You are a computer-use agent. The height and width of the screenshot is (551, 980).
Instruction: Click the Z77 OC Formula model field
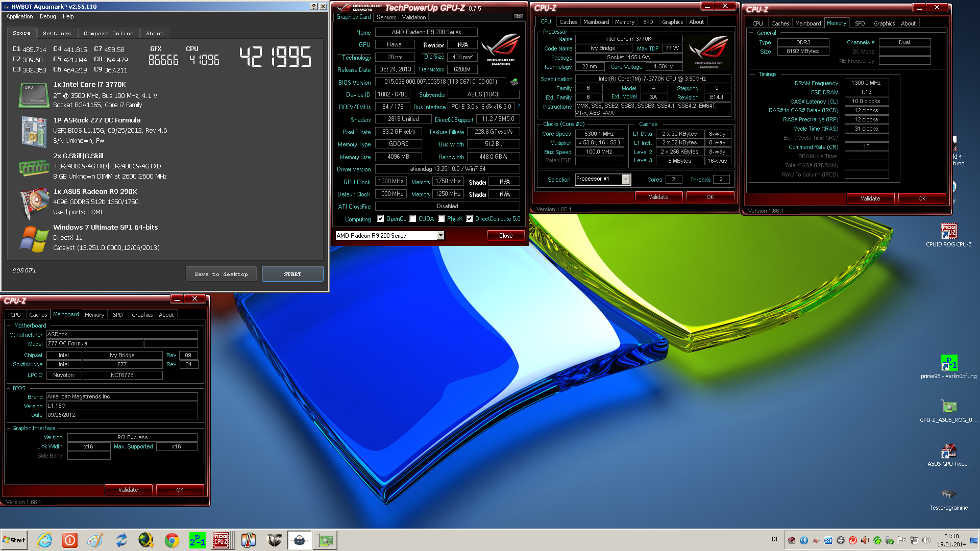(94, 344)
